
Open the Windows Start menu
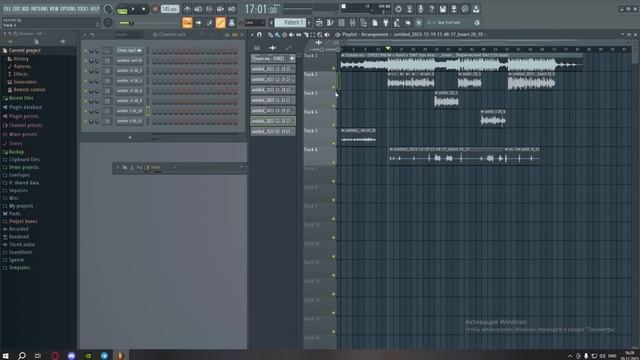[6, 356]
